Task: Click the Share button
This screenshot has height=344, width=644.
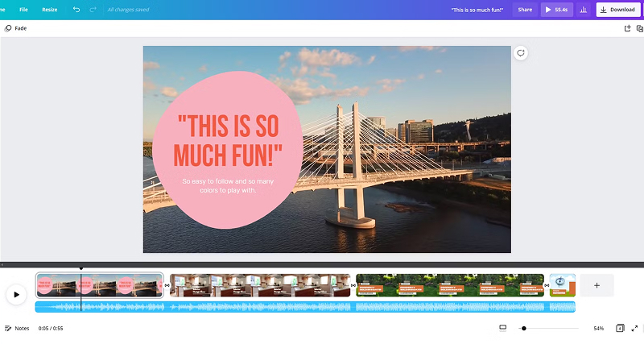Action: 525,10
